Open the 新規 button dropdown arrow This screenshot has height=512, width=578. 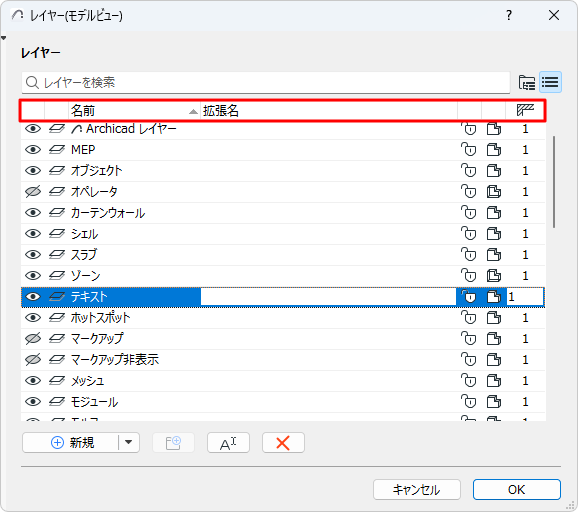[x=128, y=442]
